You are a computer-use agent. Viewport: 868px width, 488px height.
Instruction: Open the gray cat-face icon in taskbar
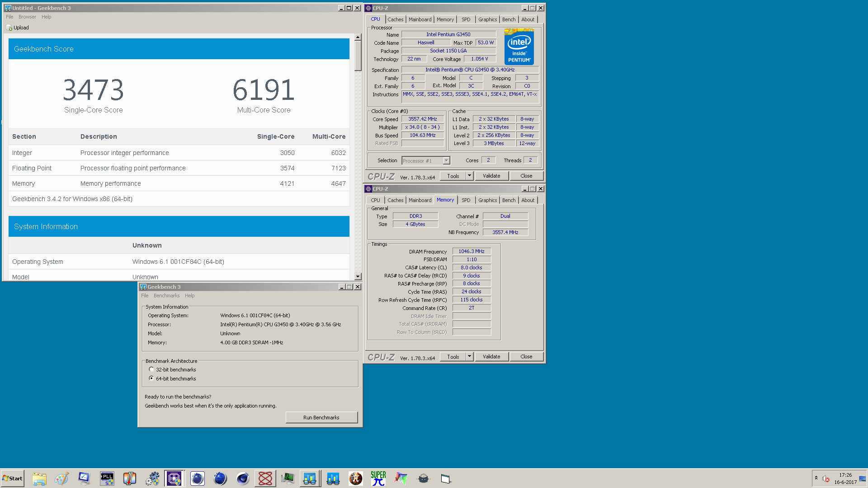point(424,479)
